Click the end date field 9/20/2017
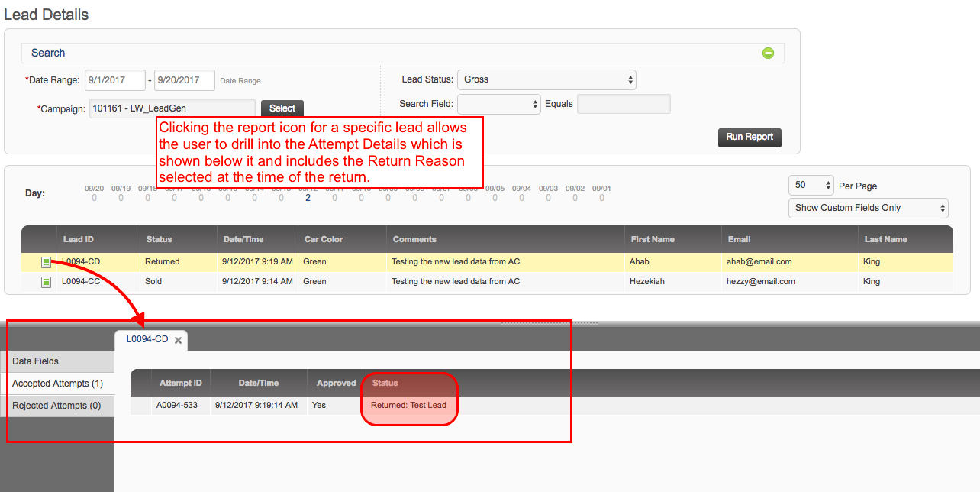 click(x=184, y=80)
